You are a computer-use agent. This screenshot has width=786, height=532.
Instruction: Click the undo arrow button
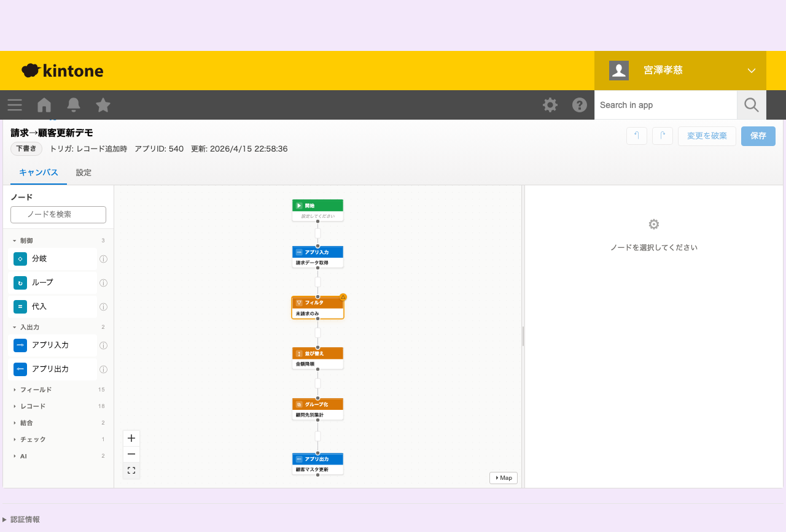pos(637,136)
